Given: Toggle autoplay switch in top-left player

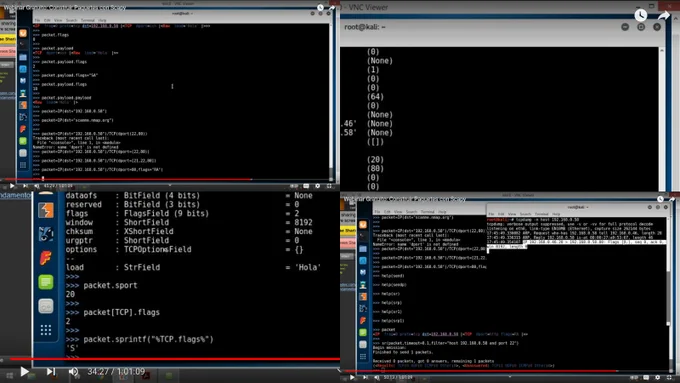Looking at the screenshot, I should coord(294,186).
